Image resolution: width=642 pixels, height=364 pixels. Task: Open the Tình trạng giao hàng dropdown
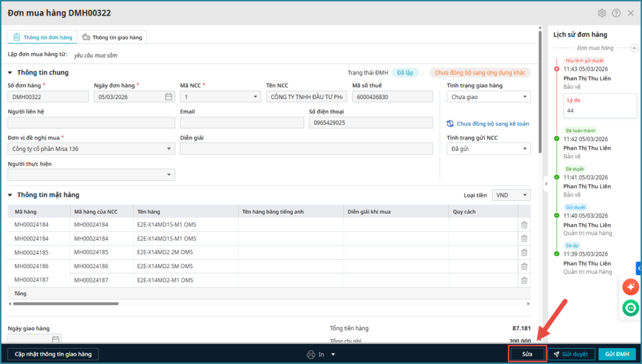point(488,97)
